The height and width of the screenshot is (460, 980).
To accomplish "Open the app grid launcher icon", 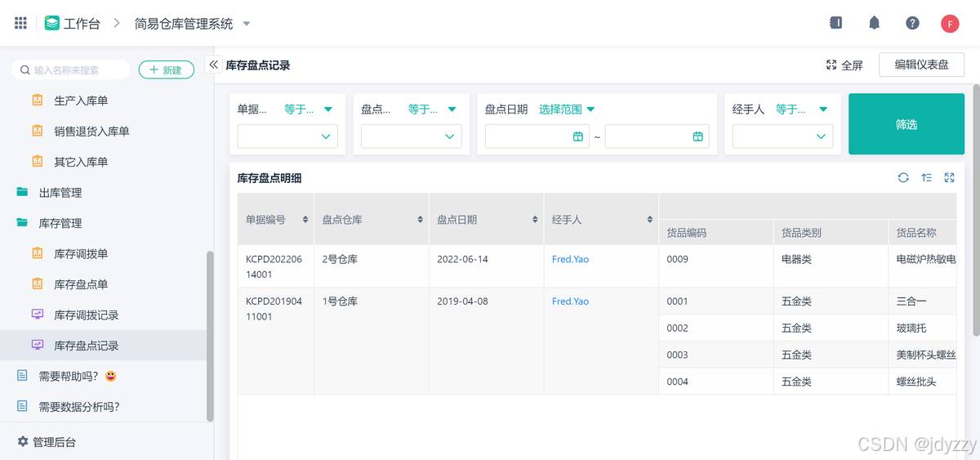I will pos(20,23).
